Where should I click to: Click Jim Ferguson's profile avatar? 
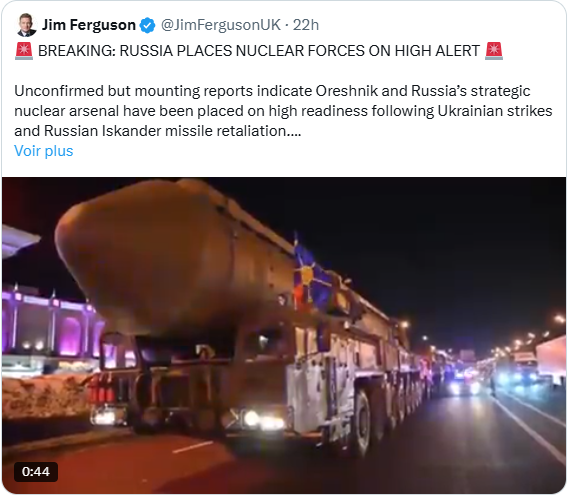[26, 25]
